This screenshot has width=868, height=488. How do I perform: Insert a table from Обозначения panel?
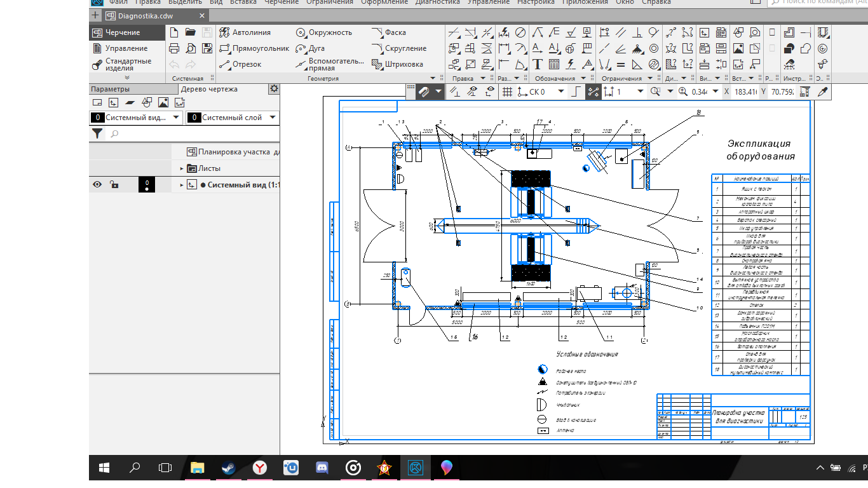[553, 64]
